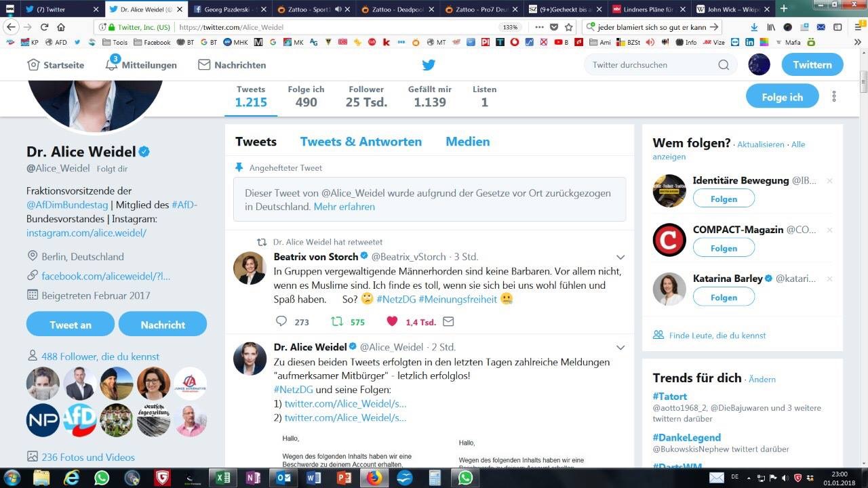Send Beatrix von Storch's tweet via direct message
868x488 pixels.
pyautogui.click(x=448, y=322)
